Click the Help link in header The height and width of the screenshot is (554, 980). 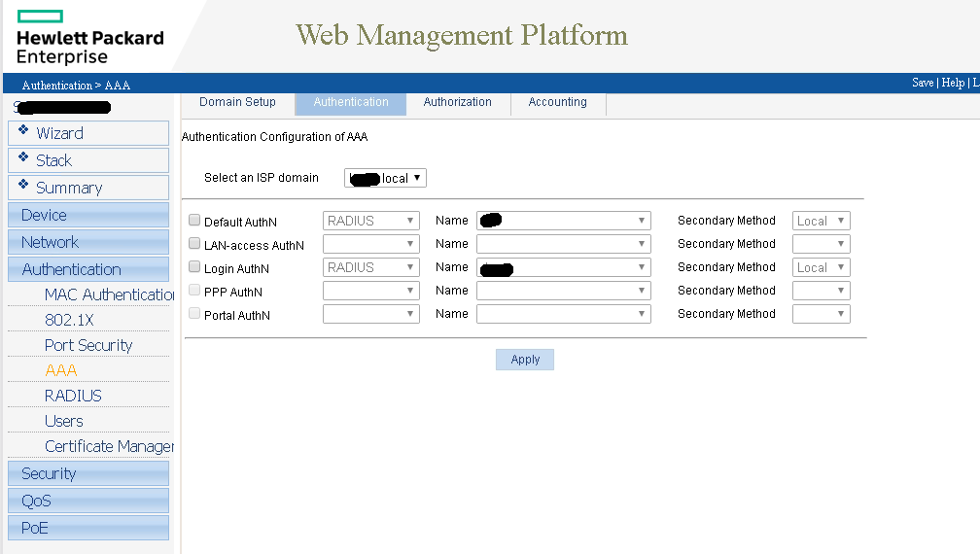point(953,83)
